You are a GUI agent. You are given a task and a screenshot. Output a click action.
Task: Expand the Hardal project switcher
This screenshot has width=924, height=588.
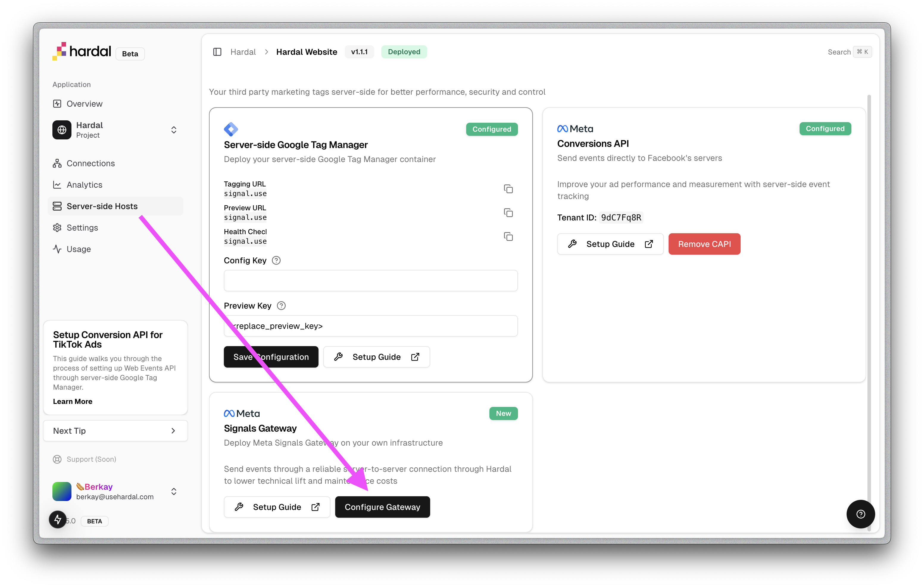pos(174,130)
